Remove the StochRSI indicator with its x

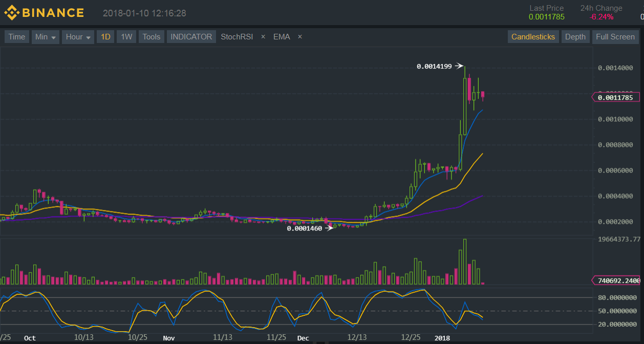click(263, 37)
